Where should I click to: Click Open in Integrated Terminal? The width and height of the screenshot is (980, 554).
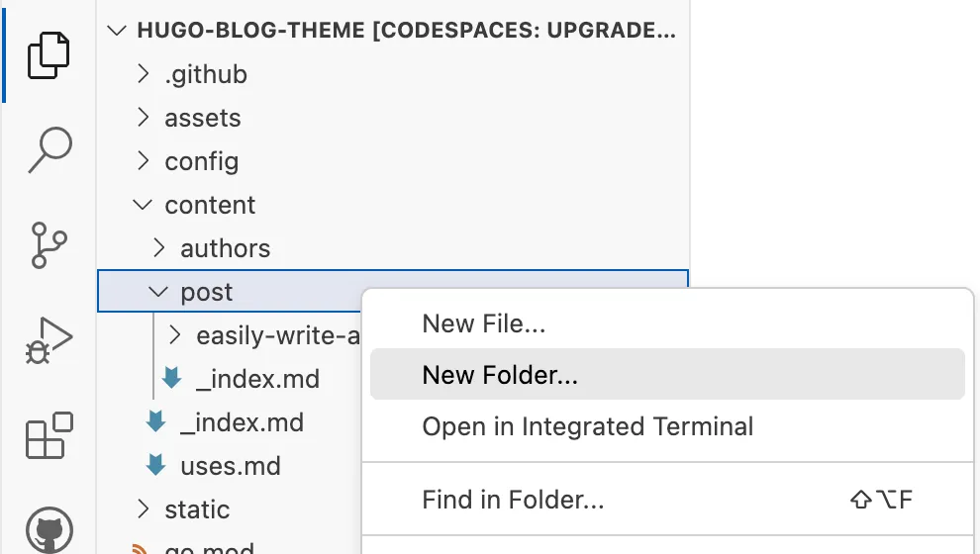[587, 426]
